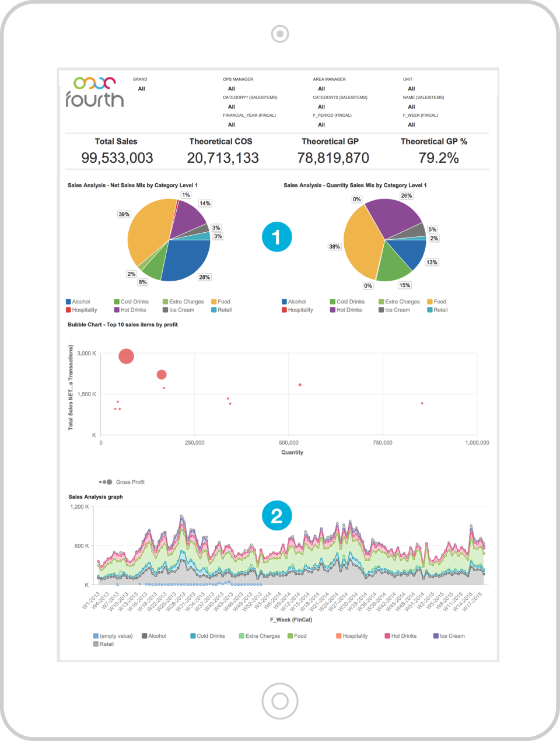The height and width of the screenshot is (741, 560).
Task: Select the Total Sales value 99,533,003
Action: [117, 158]
